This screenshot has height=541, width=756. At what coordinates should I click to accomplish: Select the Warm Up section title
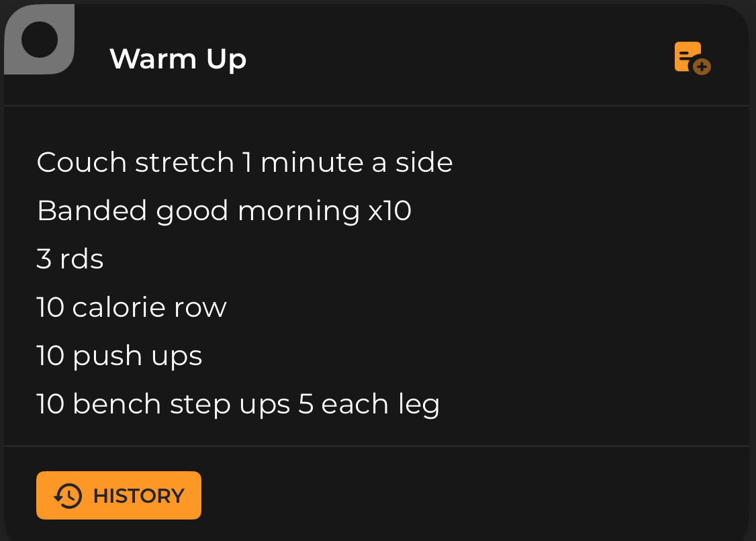point(178,59)
